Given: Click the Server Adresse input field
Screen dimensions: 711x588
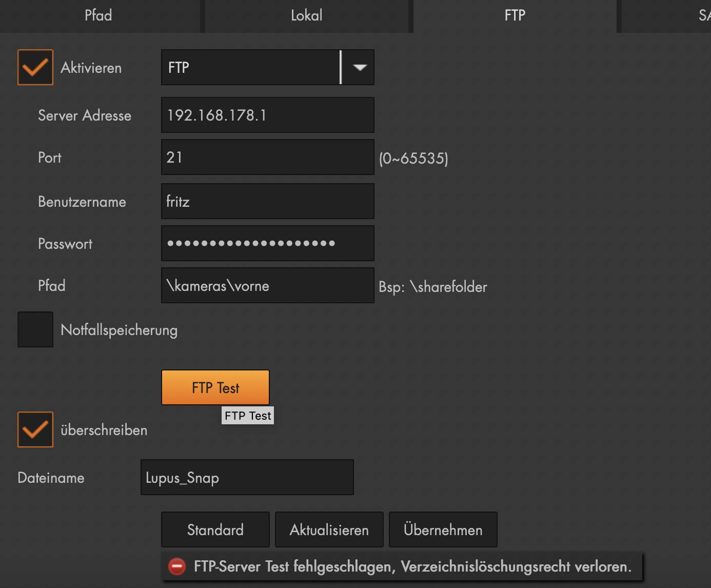Looking at the screenshot, I should [267, 115].
